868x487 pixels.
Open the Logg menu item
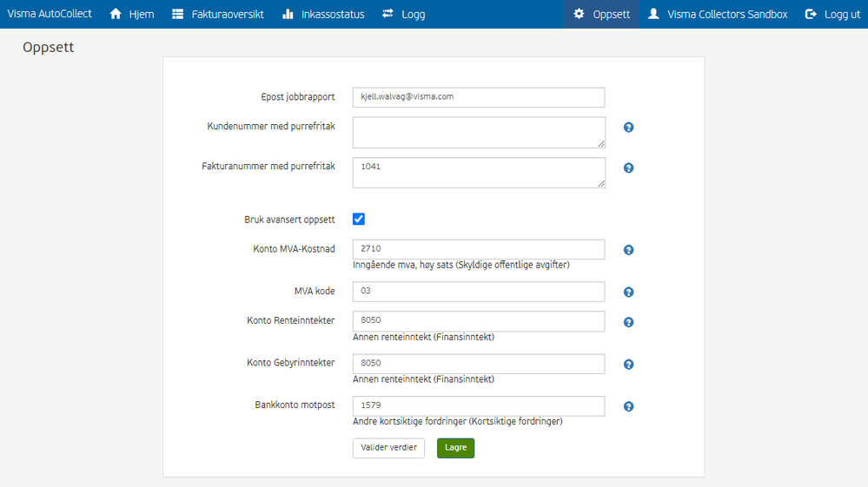(403, 14)
